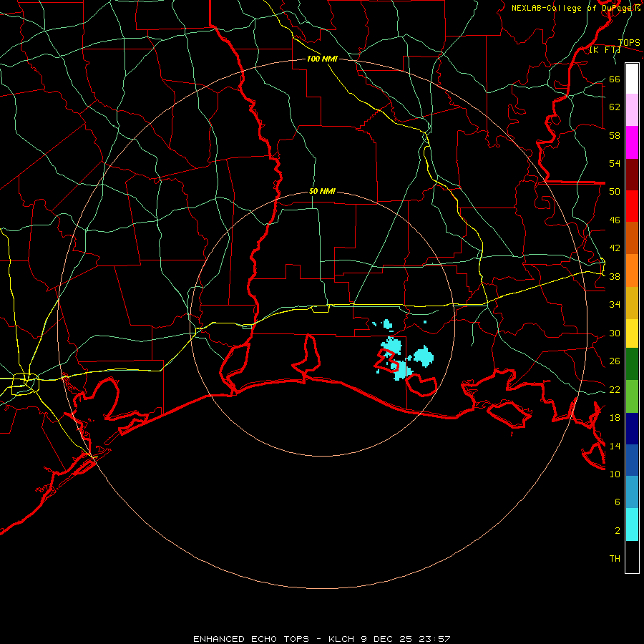Click legend value '50'
Image resolution: width=644 pixels, height=644 pixels.
pos(615,192)
